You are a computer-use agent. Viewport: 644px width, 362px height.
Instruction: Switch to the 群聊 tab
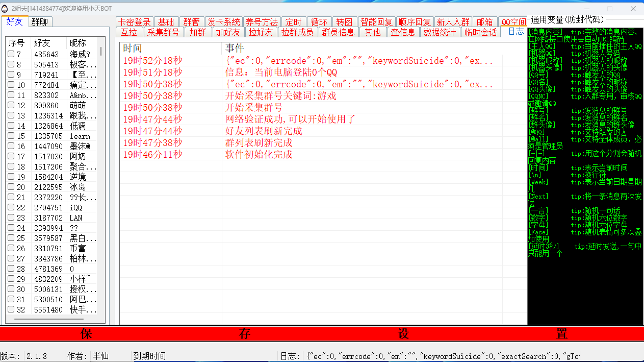coord(40,22)
